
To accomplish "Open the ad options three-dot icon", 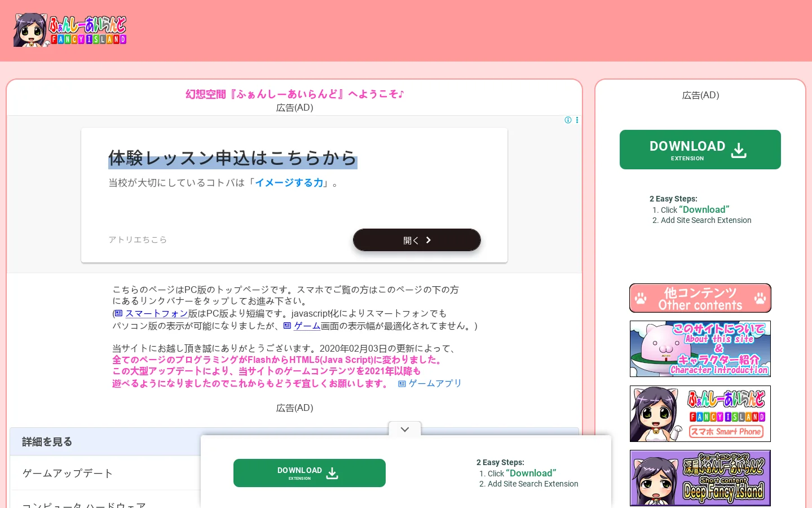I will (x=577, y=120).
